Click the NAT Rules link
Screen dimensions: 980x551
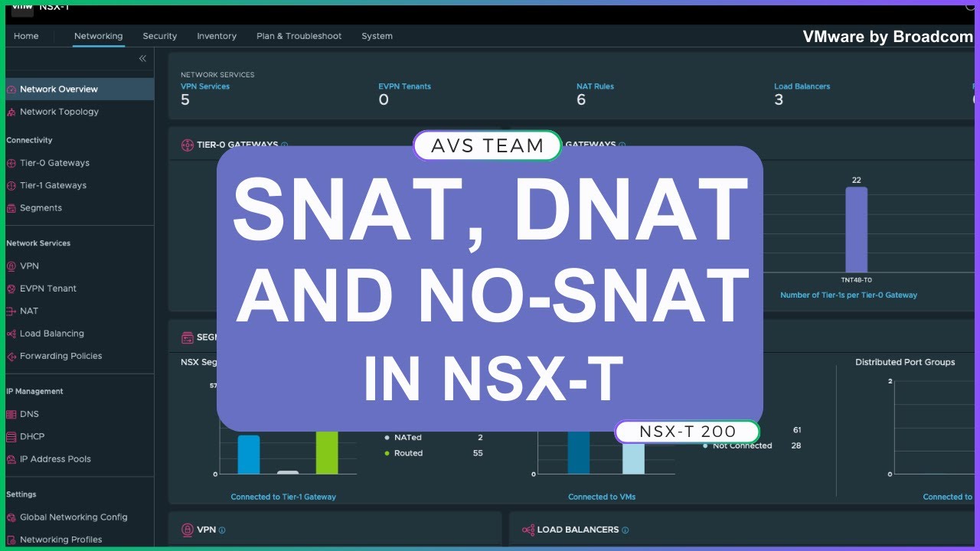point(595,86)
